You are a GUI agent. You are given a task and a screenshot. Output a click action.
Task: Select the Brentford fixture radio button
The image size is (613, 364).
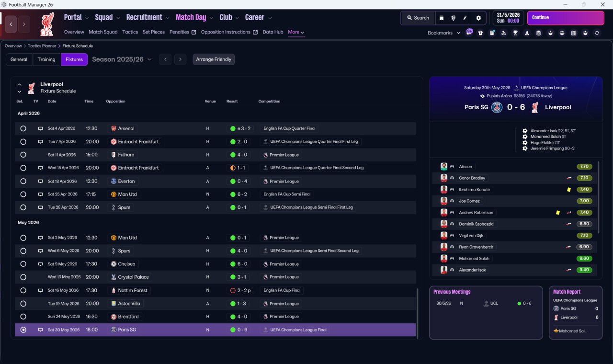[x=23, y=317]
